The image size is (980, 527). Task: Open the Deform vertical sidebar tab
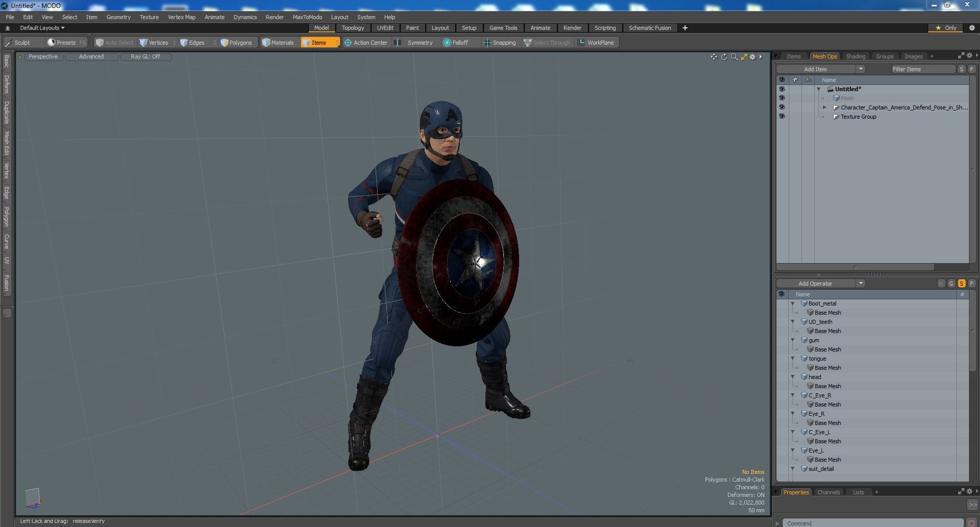(x=7, y=84)
